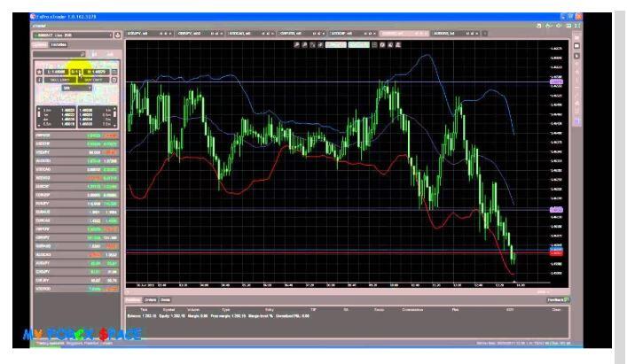Open the AUDUSD chart tab

point(454,34)
